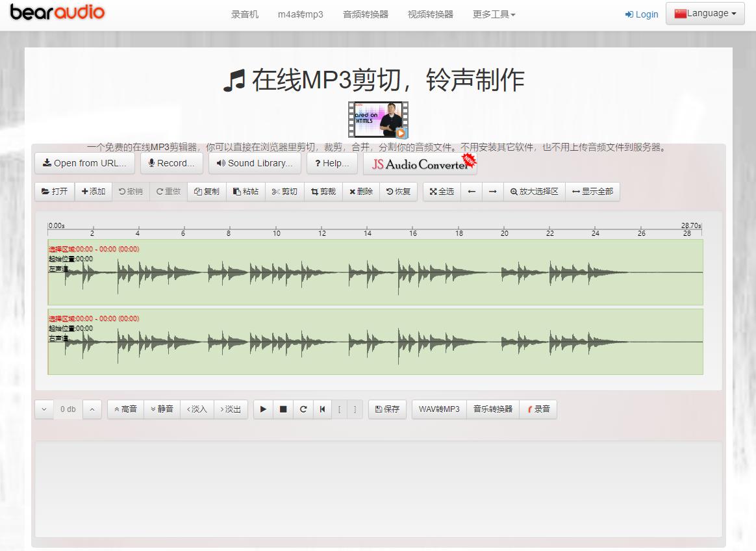
Task: Open the Login link
Action: click(x=642, y=14)
